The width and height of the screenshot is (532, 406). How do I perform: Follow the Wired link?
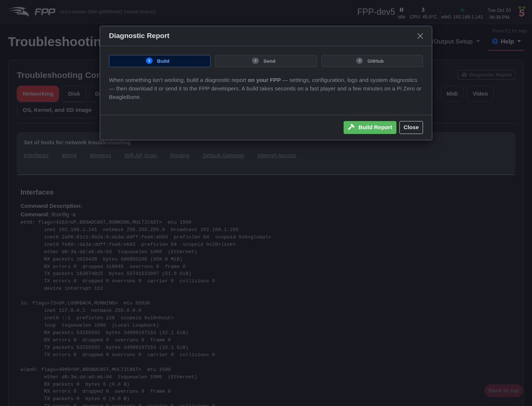(x=69, y=155)
